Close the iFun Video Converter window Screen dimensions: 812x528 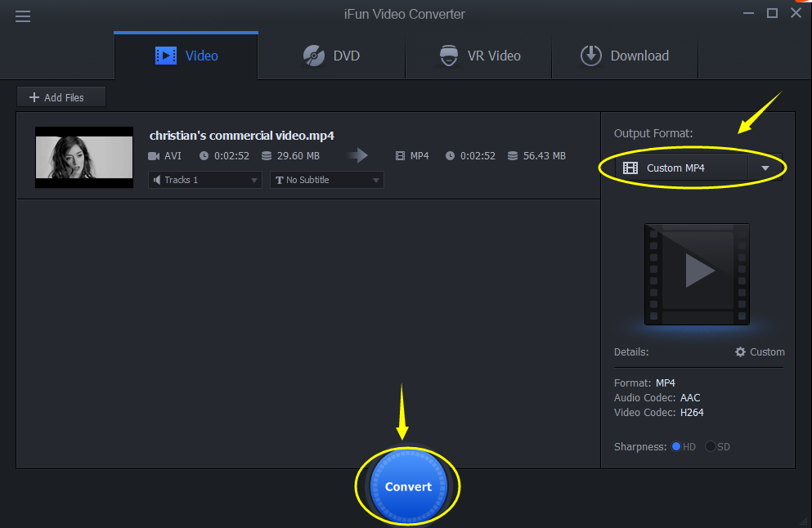(796, 13)
